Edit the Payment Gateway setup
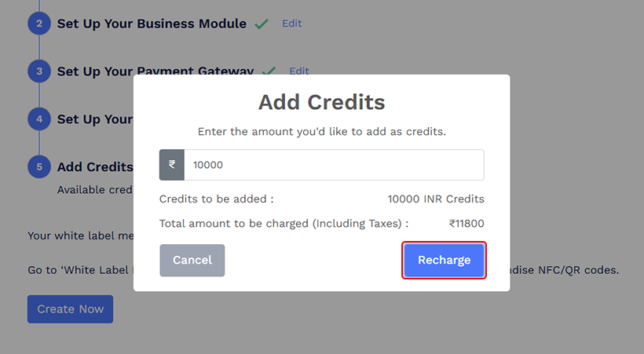Image resolution: width=644 pixels, height=354 pixels. tap(299, 71)
